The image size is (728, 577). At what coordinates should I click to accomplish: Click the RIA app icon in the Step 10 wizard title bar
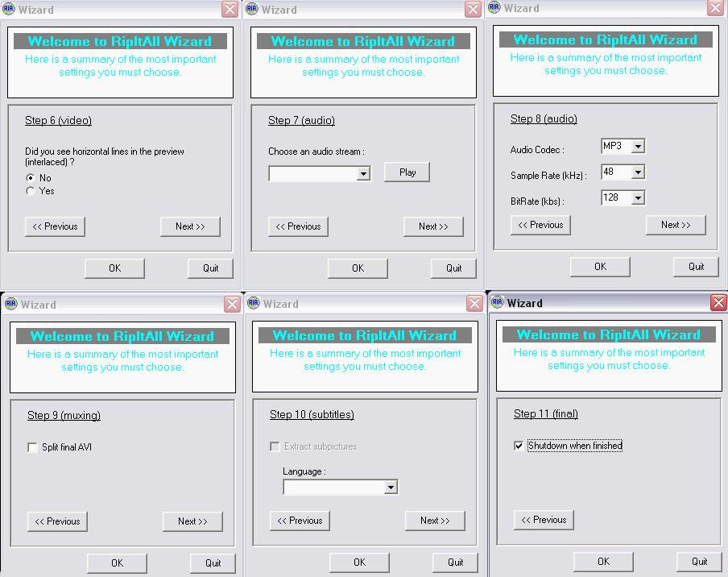click(254, 303)
